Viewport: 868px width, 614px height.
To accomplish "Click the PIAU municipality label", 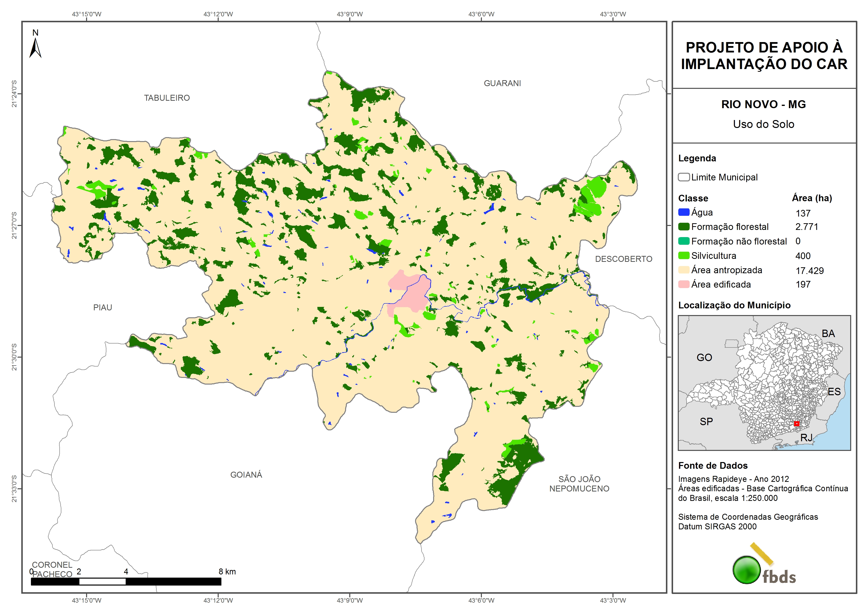I will click(x=102, y=308).
